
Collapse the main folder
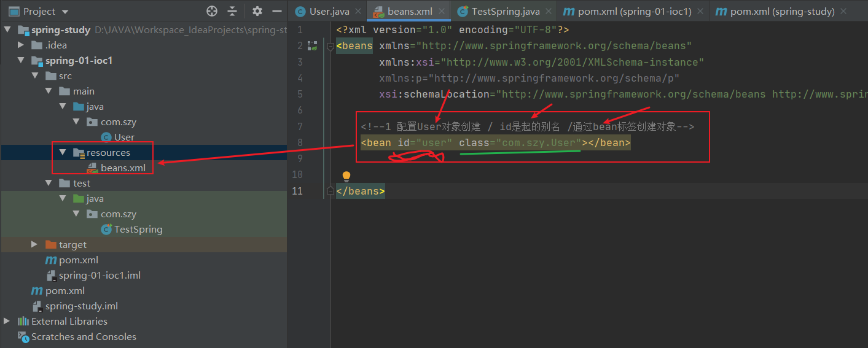[49, 91]
